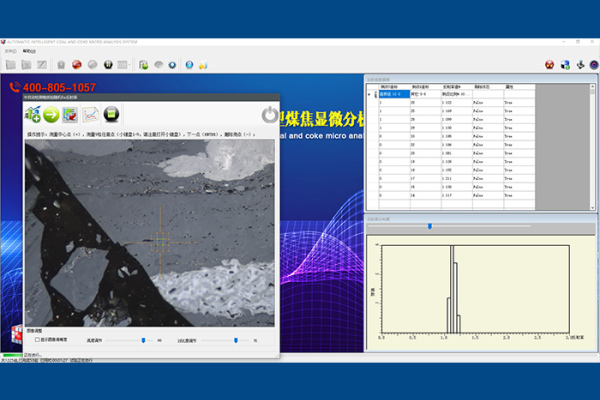Image resolution: width=600 pixels, height=400 pixels.
Task: Click the black round stop icon
Action: (111, 115)
